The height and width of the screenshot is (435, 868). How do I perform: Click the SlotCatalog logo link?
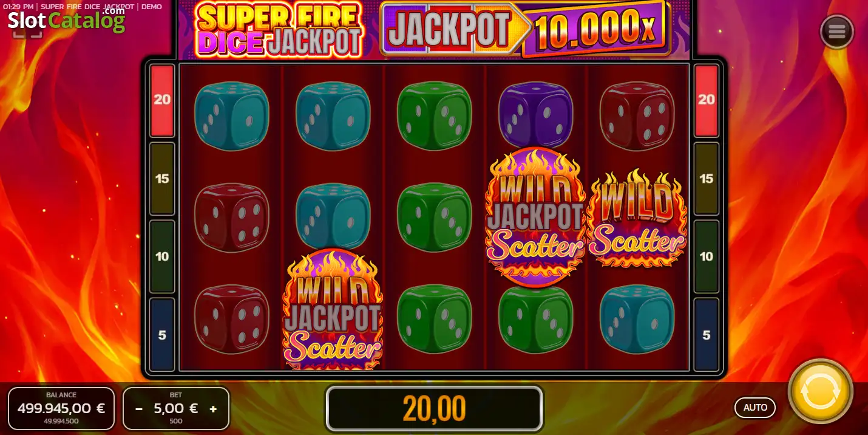[x=66, y=19]
